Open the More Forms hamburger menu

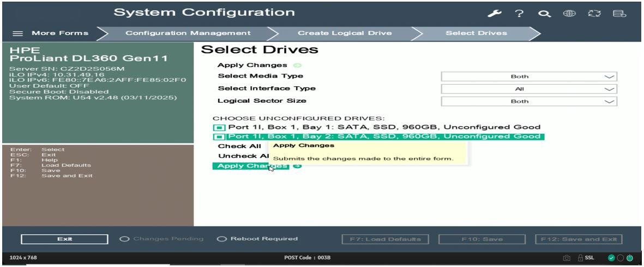(17, 33)
